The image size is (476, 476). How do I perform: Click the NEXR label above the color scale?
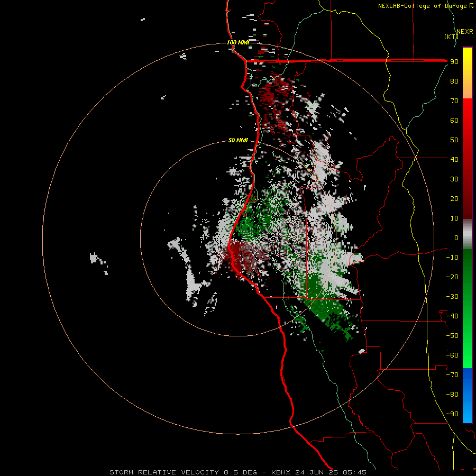pyautogui.click(x=465, y=32)
